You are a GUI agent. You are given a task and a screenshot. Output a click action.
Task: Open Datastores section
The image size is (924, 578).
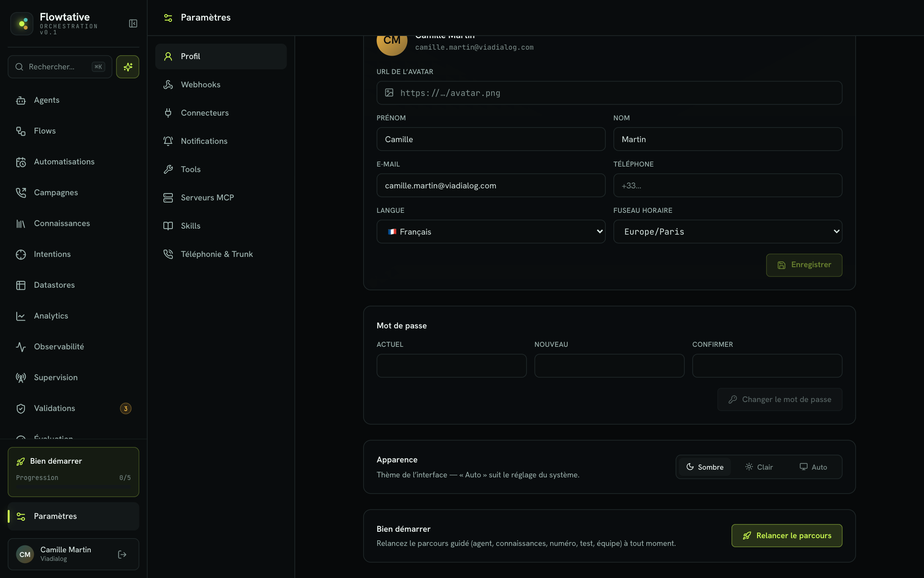pyautogui.click(x=73, y=285)
